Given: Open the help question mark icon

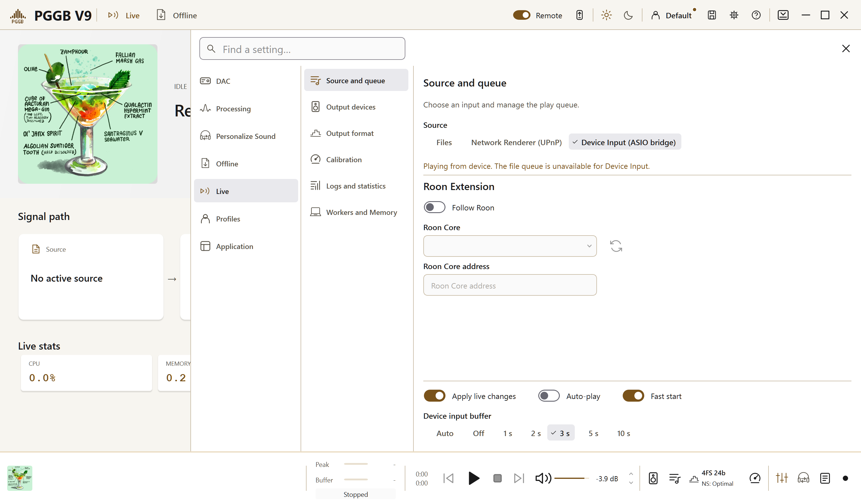Looking at the screenshot, I should (x=756, y=15).
